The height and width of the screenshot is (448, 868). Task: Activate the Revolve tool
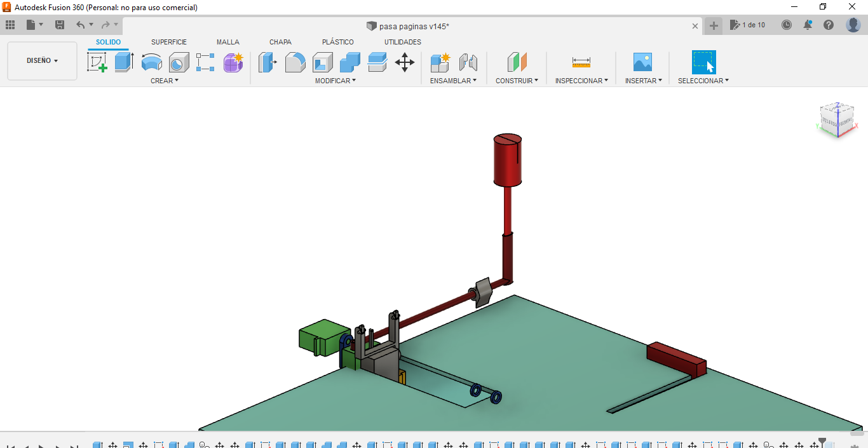[151, 62]
